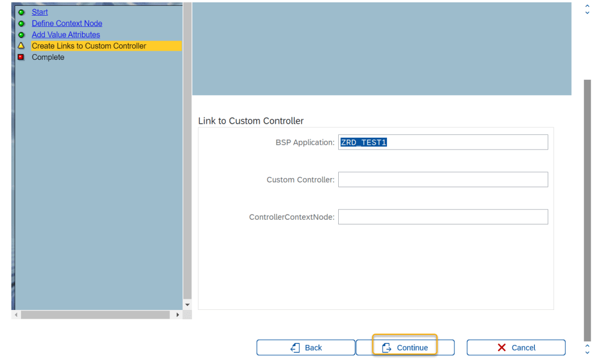Click the ControllerContextNode input field
596x364 pixels.
(x=443, y=217)
